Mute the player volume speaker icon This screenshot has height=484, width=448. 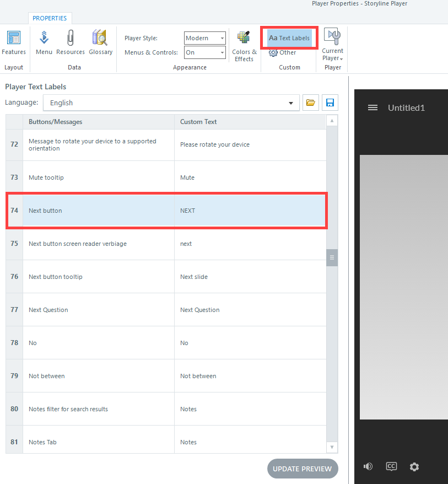pos(368,466)
